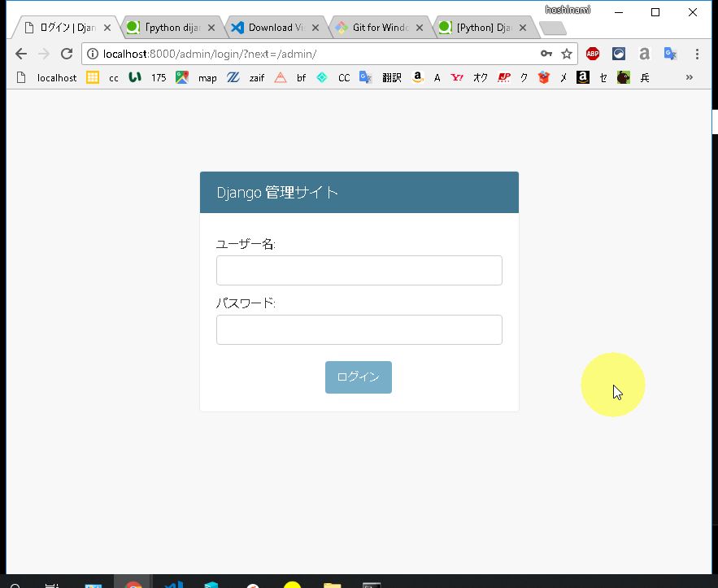The width and height of the screenshot is (718, 588).
Task: Switch to the Git for Windows tab
Action: 380,28
